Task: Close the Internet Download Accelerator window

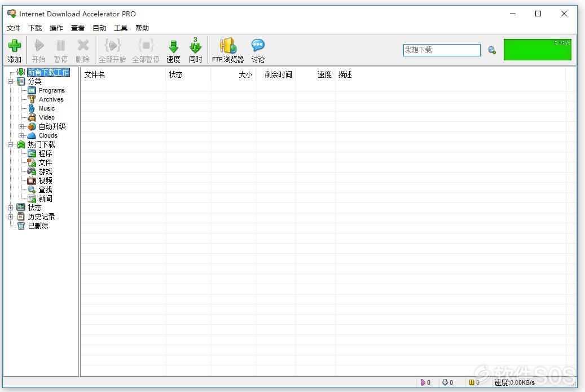Action: pyautogui.click(x=564, y=14)
